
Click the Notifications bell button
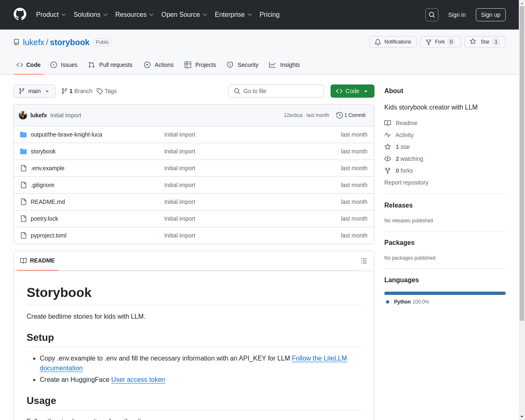[393, 42]
